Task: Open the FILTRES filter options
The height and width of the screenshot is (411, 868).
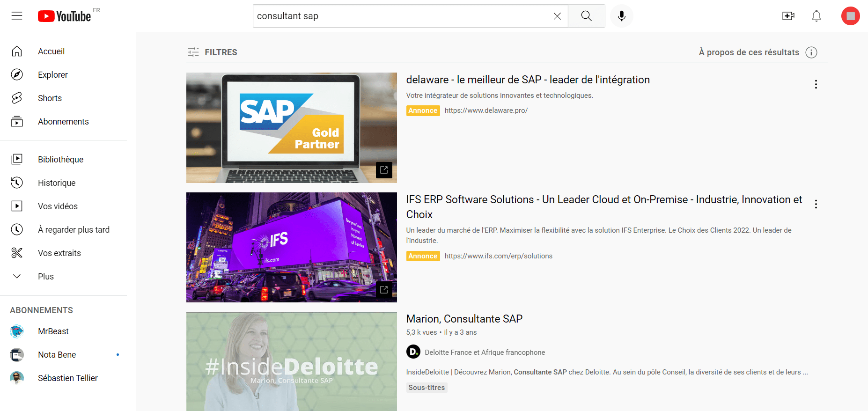Action: click(212, 52)
